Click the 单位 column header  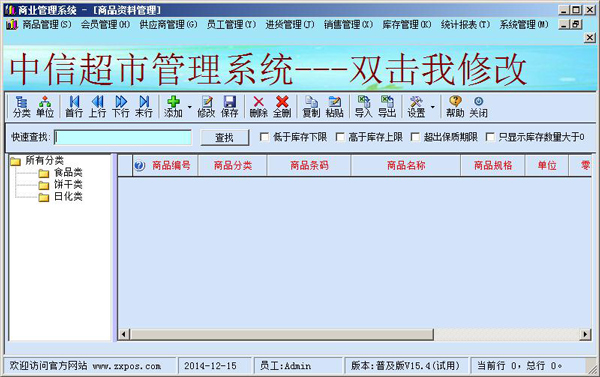pos(547,165)
